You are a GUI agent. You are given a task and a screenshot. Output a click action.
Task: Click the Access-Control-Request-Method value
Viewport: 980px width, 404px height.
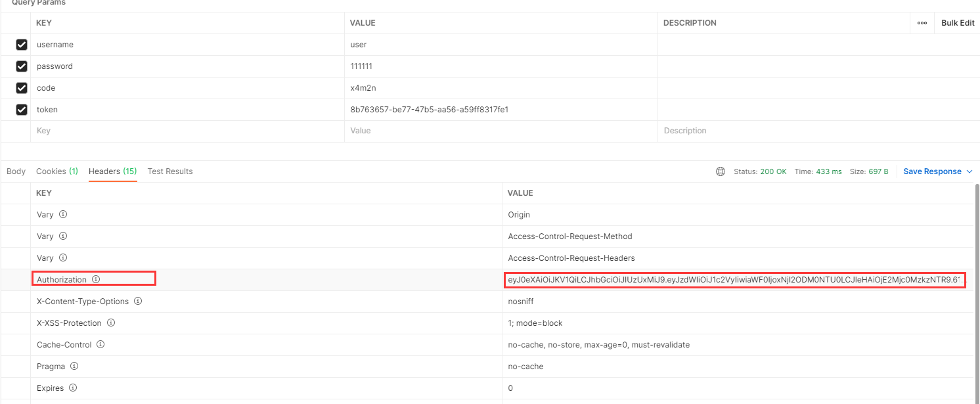tap(570, 236)
